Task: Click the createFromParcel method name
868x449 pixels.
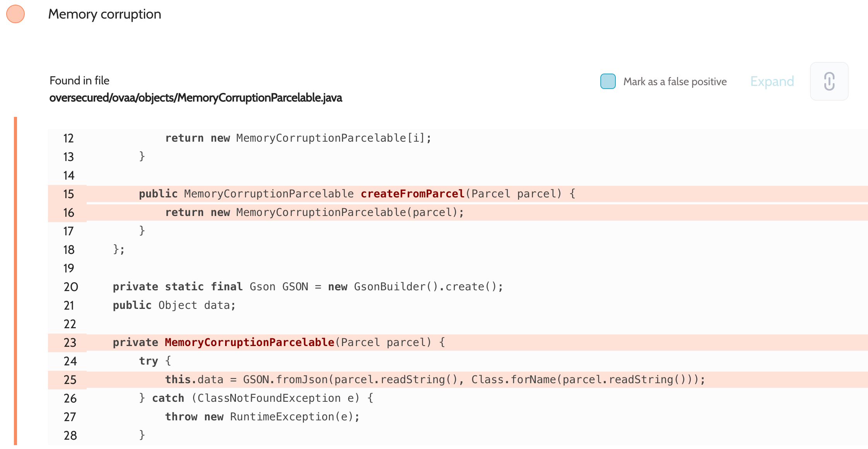Action: click(x=412, y=194)
